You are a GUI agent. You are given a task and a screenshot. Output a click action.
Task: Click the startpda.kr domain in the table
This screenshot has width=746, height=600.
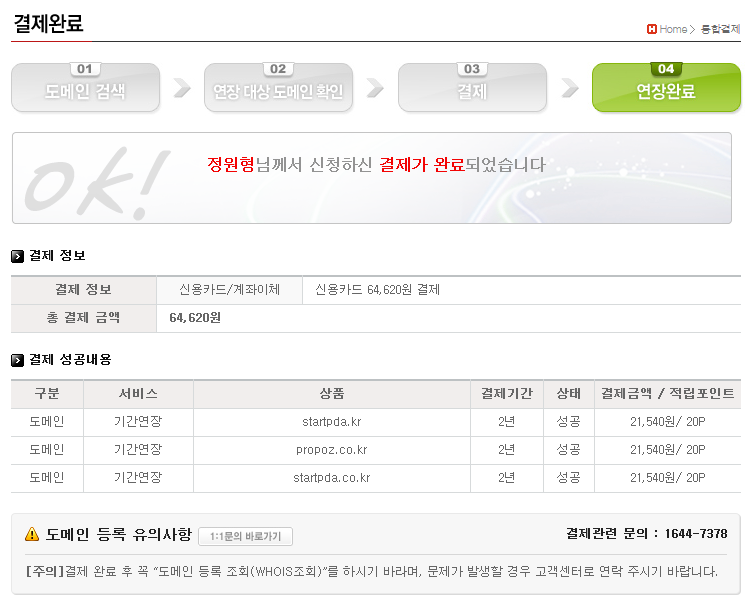(x=331, y=422)
